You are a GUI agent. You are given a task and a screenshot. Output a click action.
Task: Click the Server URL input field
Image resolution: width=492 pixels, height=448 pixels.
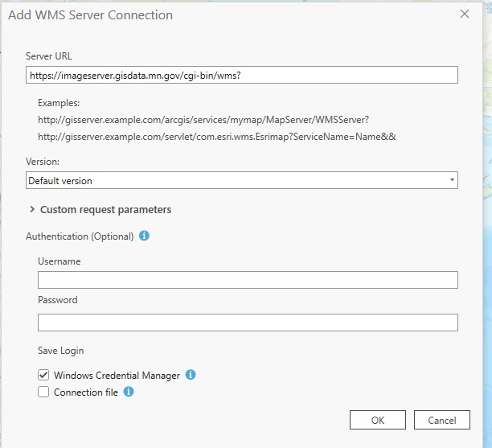tap(242, 75)
